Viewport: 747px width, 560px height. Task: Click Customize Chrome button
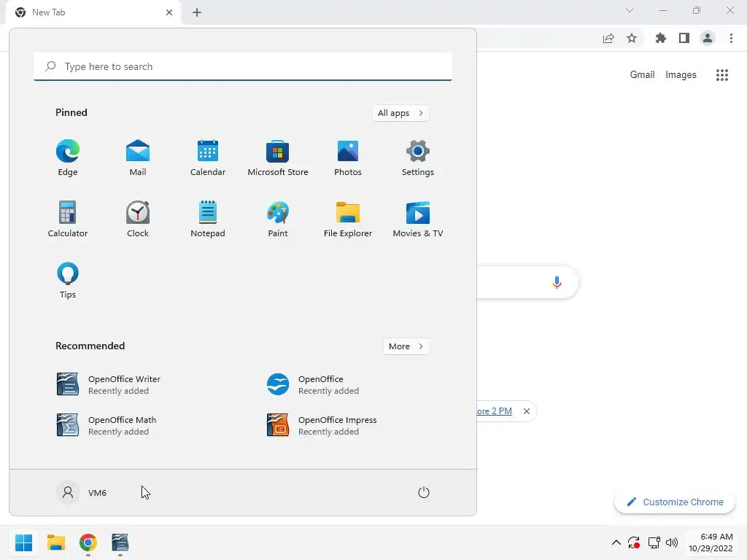(x=675, y=502)
